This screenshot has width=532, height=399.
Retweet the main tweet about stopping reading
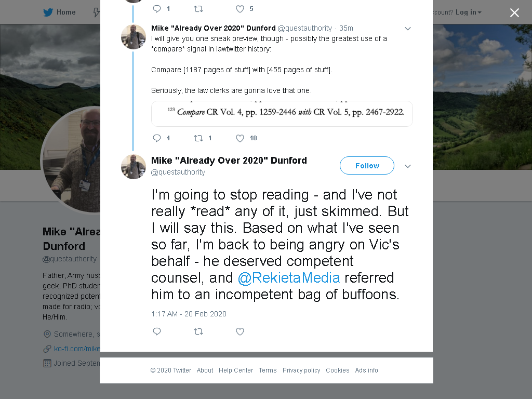[198, 331]
